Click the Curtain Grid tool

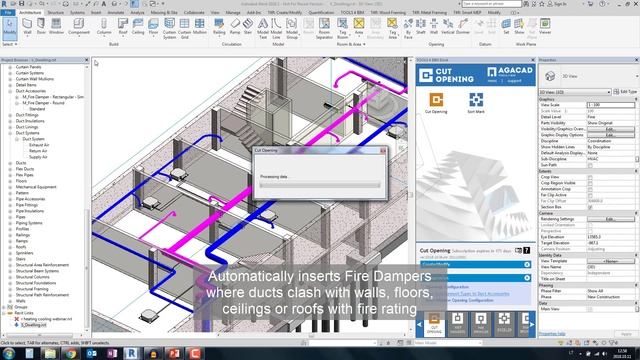click(x=184, y=29)
